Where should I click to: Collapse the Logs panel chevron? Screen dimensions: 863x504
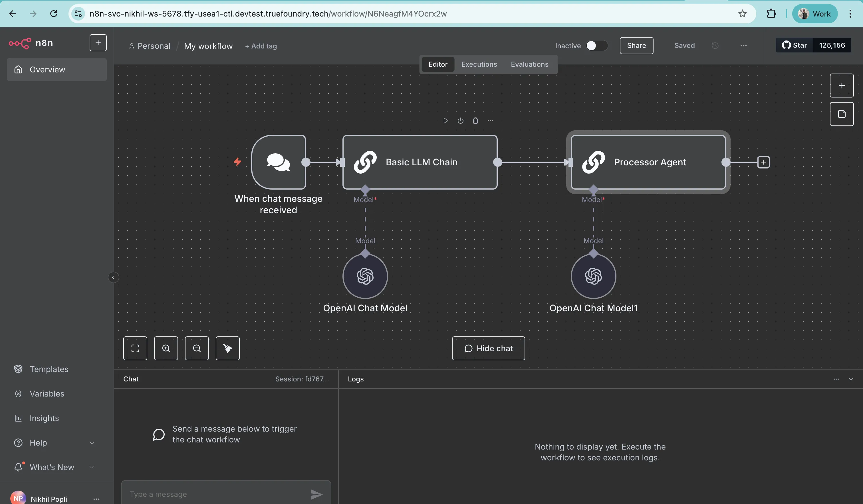(851, 379)
